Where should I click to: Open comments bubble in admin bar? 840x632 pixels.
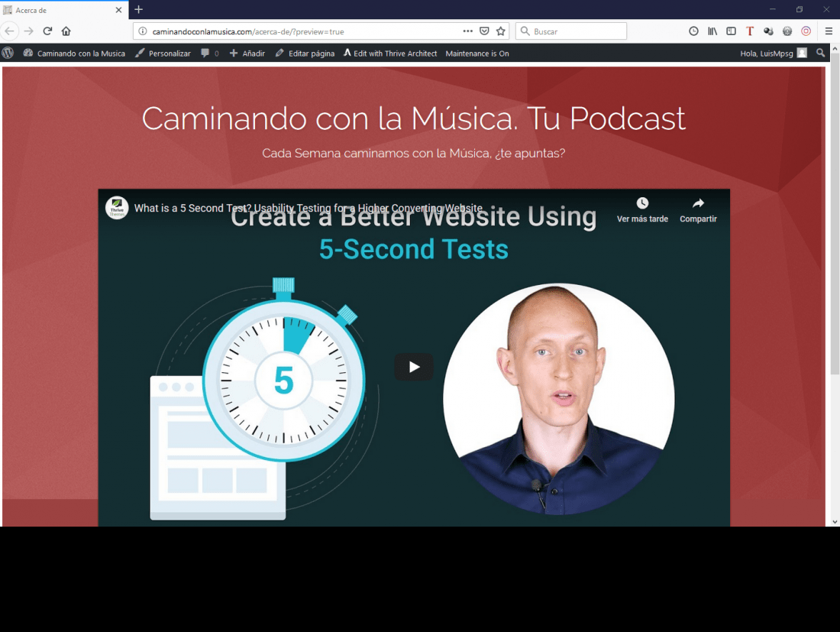(x=209, y=53)
